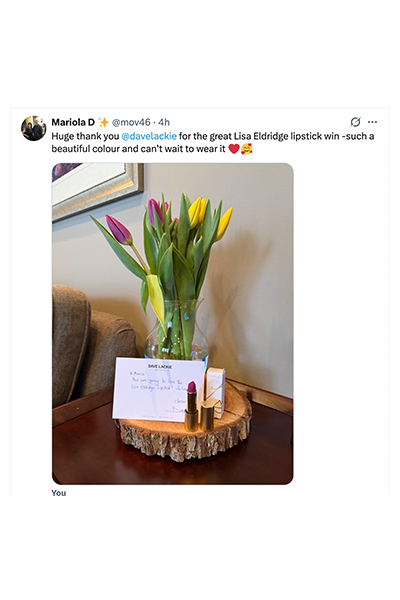Click the smiling face with hearts emoji
Image resolution: width=400 pixels, height=600 pixels.
247,148
